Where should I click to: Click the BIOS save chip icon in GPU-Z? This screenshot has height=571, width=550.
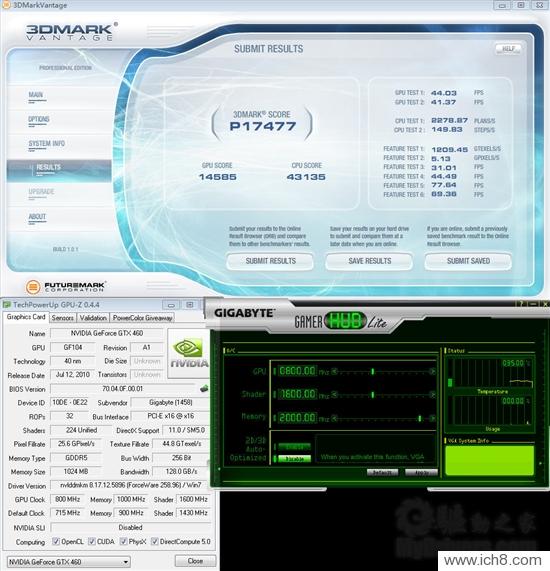204,389
